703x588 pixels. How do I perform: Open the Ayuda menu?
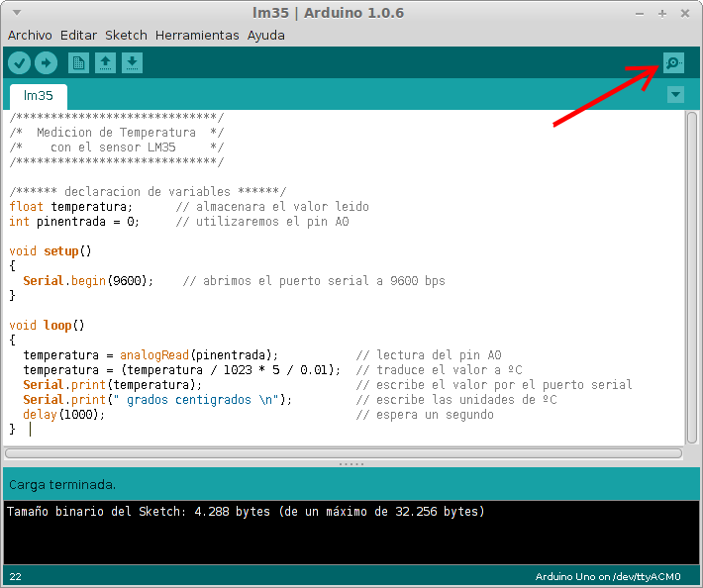[x=266, y=36]
